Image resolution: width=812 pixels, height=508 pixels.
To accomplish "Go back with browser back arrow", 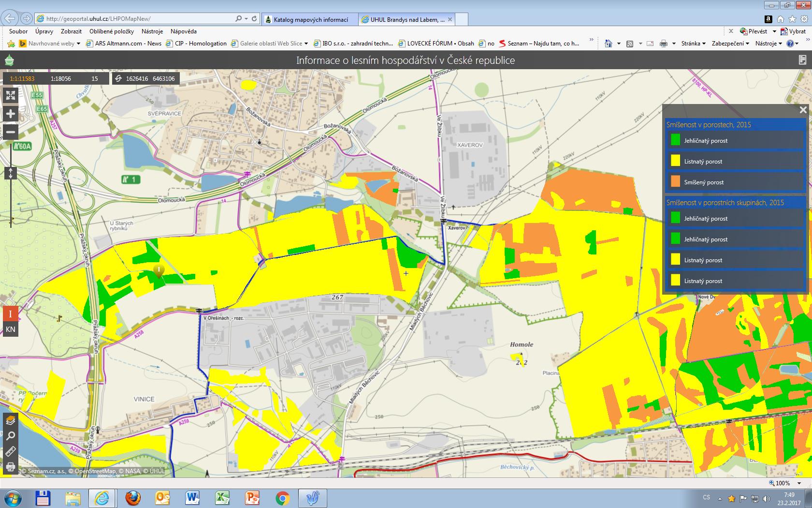I will pyautogui.click(x=10, y=18).
